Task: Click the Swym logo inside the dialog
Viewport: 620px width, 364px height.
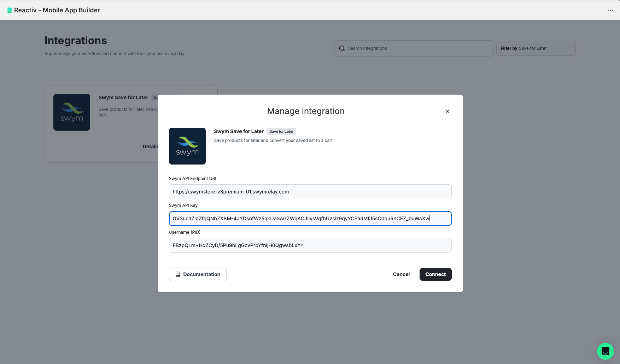Action: coord(187,146)
